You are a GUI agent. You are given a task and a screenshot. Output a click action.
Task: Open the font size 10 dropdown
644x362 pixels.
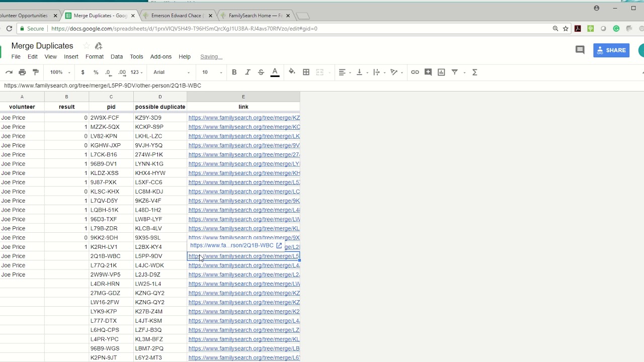(212, 72)
